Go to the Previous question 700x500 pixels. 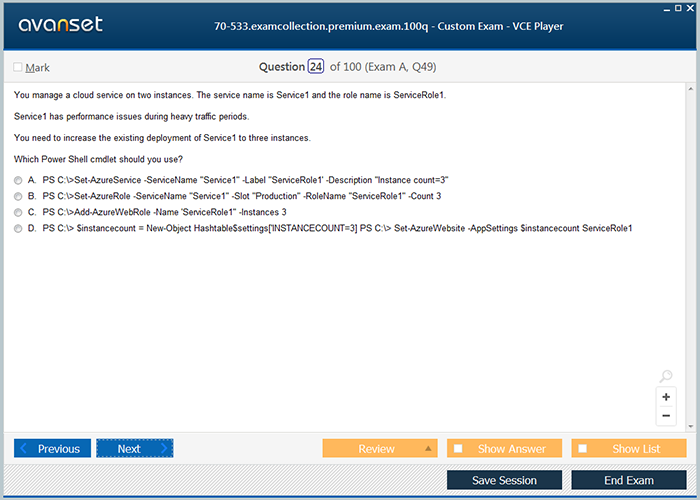click(52, 449)
